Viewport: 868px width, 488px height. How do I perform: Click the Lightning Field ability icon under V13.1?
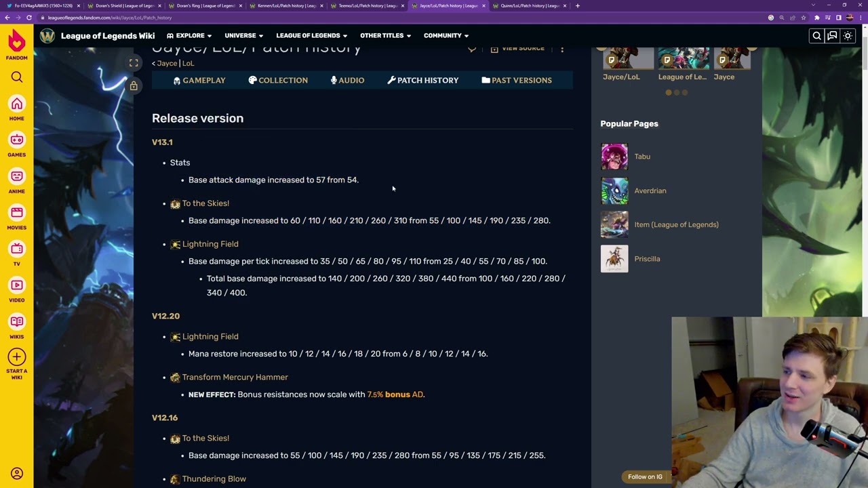click(175, 245)
